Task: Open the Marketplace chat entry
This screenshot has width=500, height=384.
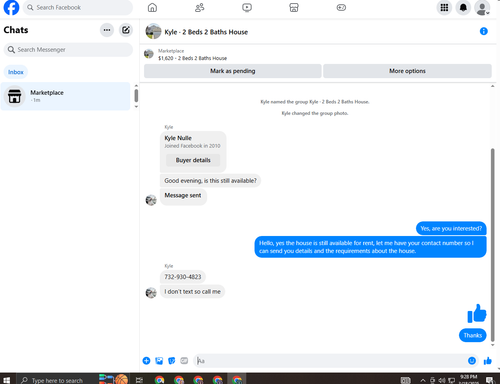Action: pos(65,96)
